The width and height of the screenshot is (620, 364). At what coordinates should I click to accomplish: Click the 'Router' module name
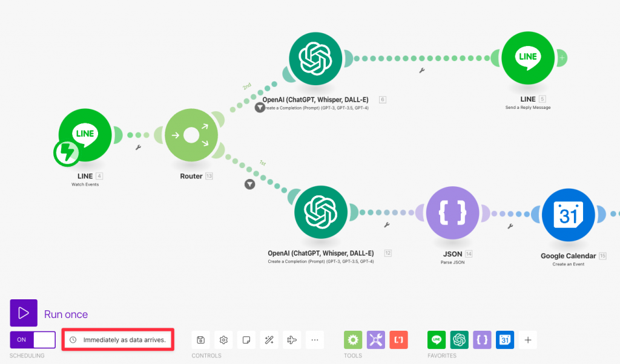coord(191,176)
